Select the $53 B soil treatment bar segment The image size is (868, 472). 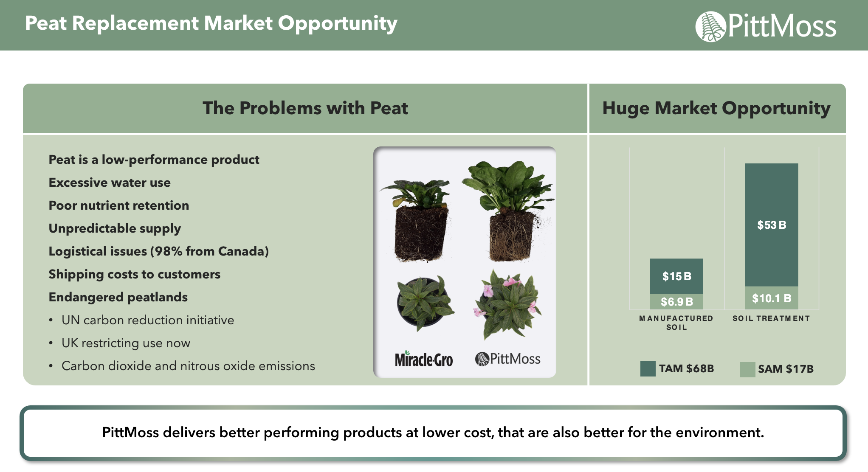coord(772,225)
